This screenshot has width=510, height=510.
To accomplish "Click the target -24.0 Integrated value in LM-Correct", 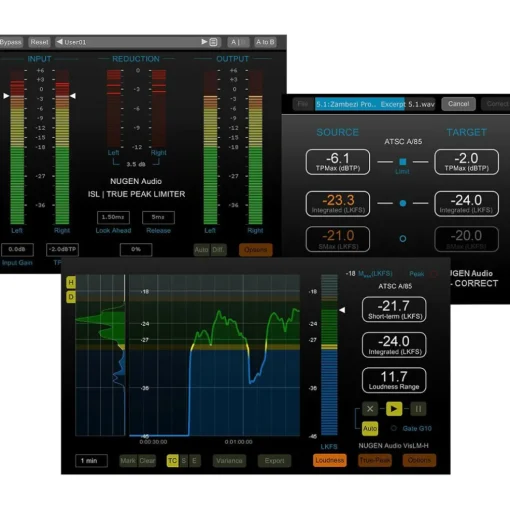I will [x=467, y=204].
